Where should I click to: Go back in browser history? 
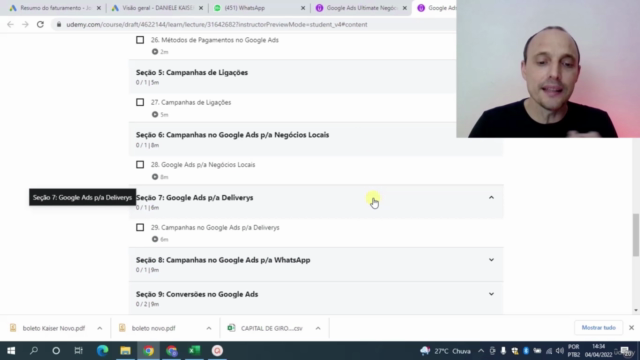(x=10, y=24)
